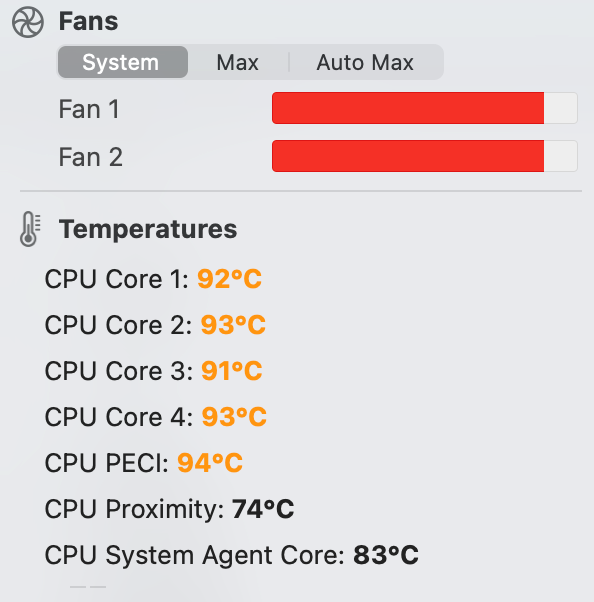
Task: Click the thermometer icon beside Temperatures
Action: point(30,229)
